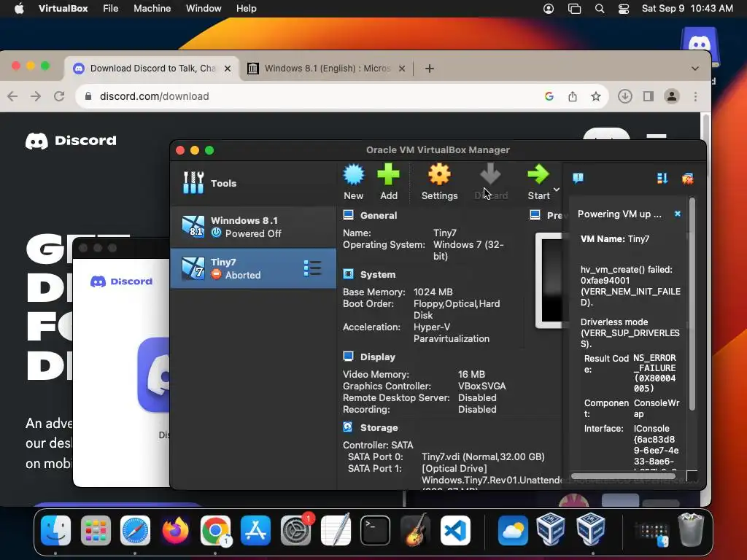The width and height of the screenshot is (747, 560).
Task: Click the notification center speech bubble icon
Action: pyautogui.click(x=578, y=178)
